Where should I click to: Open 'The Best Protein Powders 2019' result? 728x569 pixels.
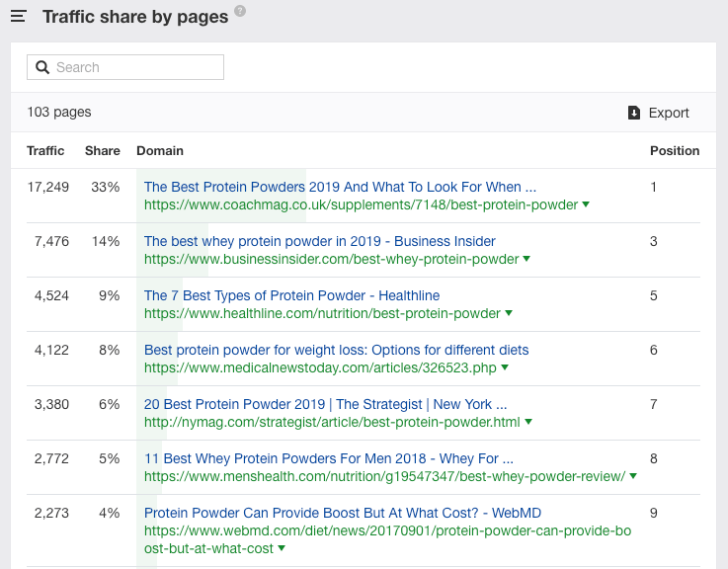340,187
